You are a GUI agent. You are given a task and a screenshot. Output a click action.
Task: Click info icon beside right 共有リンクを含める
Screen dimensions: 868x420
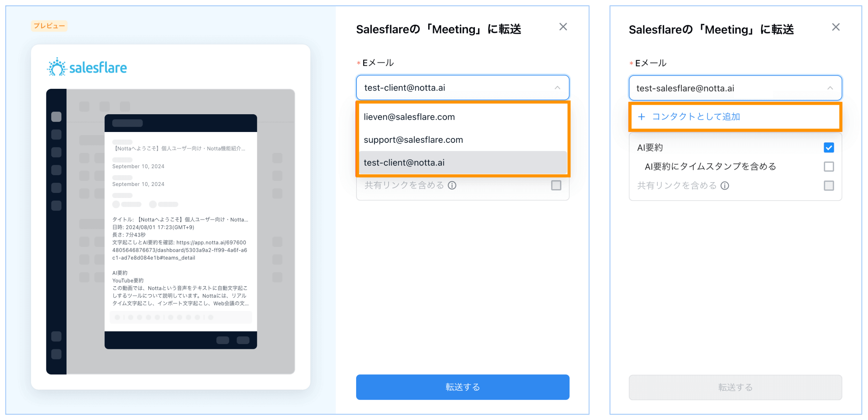[725, 186]
